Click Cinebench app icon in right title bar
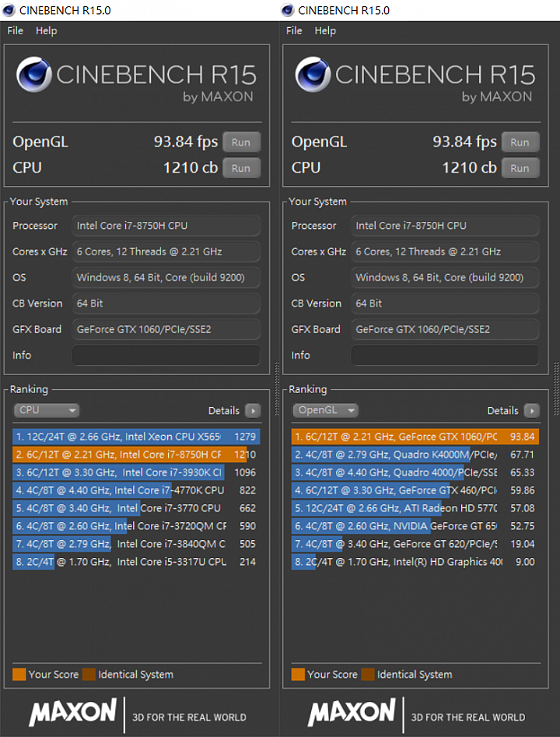The image size is (560, 737). point(288,10)
